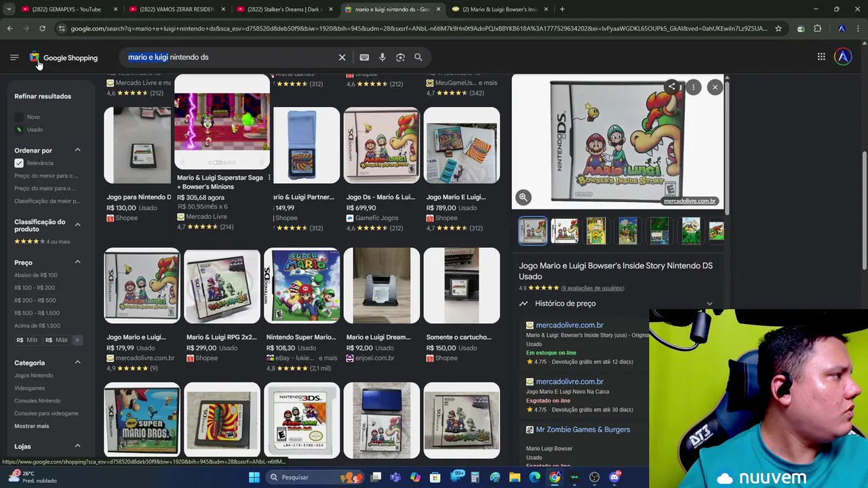
Task: Select the yellow cover product thumbnail
Action: 596,230
